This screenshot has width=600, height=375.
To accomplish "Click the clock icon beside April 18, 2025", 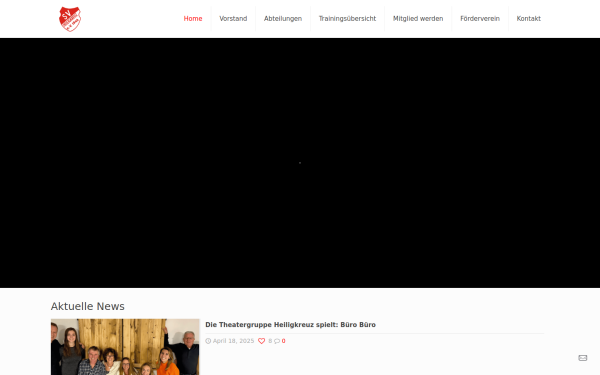I will click(x=208, y=341).
